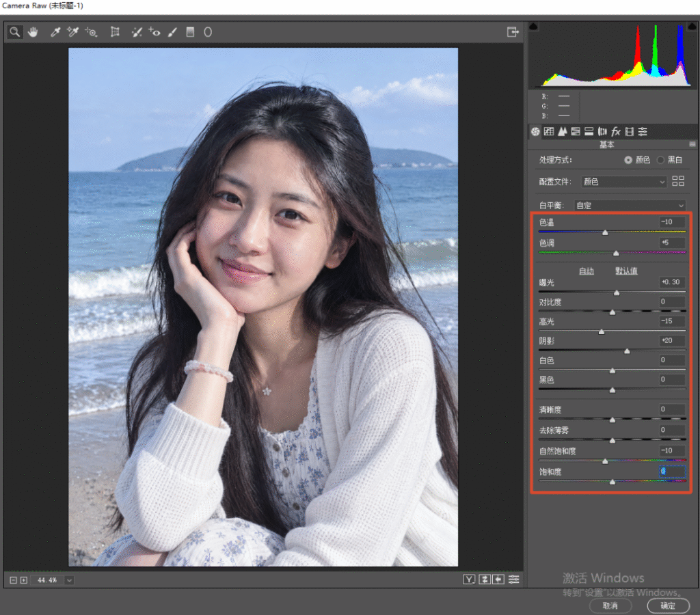Copy current settings to before icon
This screenshot has width=700, height=615.
point(498,579)
